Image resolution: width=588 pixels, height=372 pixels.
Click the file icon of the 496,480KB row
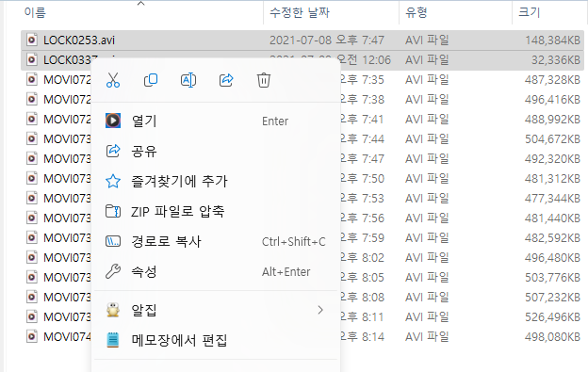32,257
